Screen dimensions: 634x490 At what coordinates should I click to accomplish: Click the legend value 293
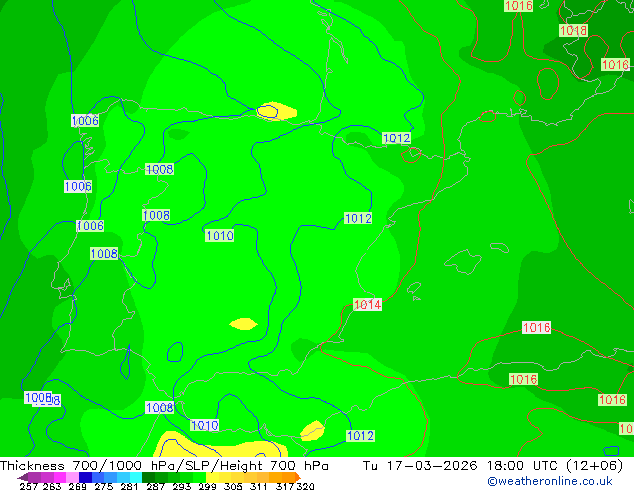coord(182,486)
